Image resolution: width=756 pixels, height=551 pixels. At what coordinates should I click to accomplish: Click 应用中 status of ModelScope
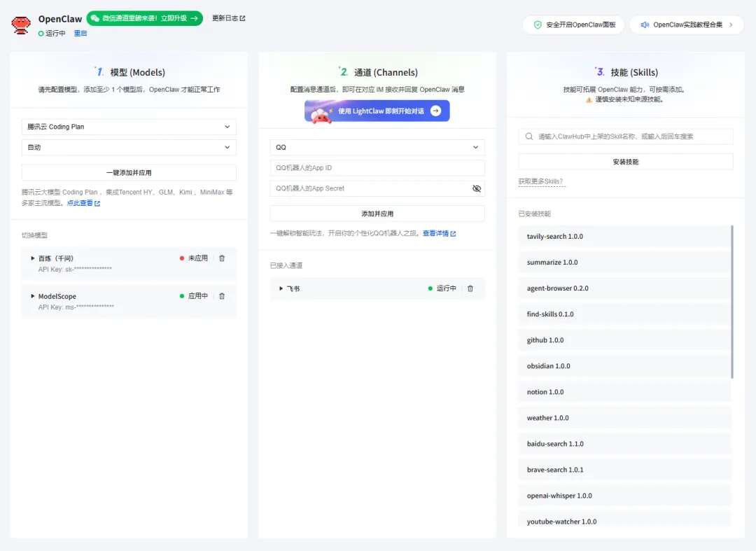point(194,296)
